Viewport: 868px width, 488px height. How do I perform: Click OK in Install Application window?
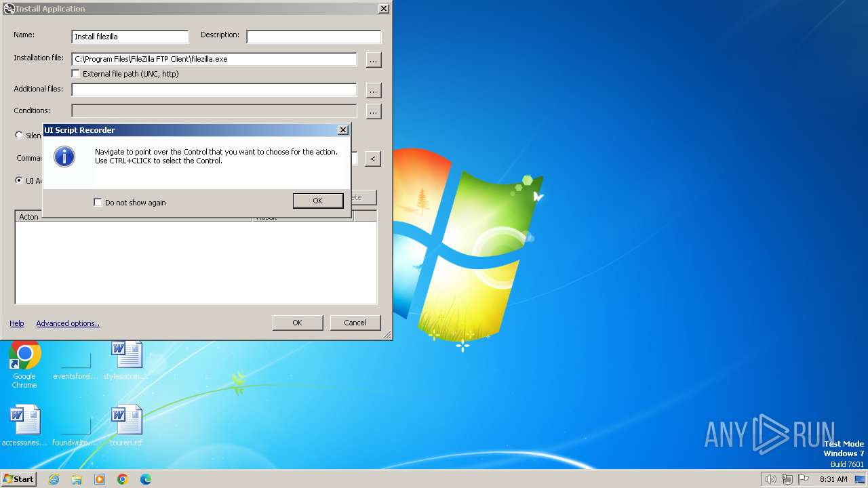pos(297,323)
